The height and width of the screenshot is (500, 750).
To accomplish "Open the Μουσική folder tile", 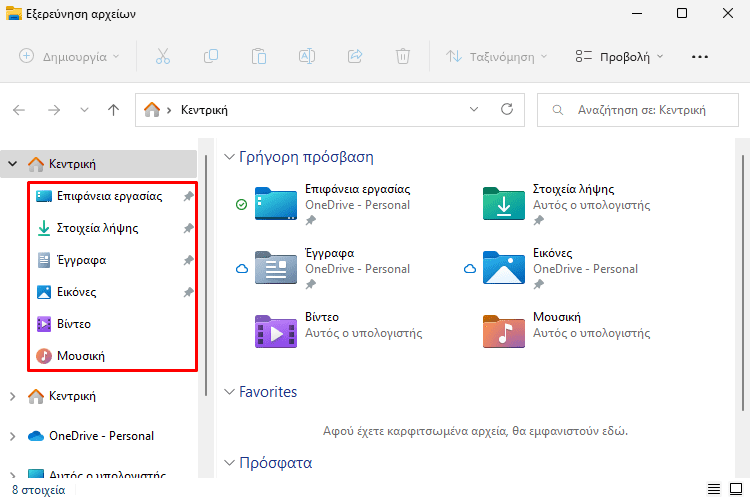I will click(567, 332).
